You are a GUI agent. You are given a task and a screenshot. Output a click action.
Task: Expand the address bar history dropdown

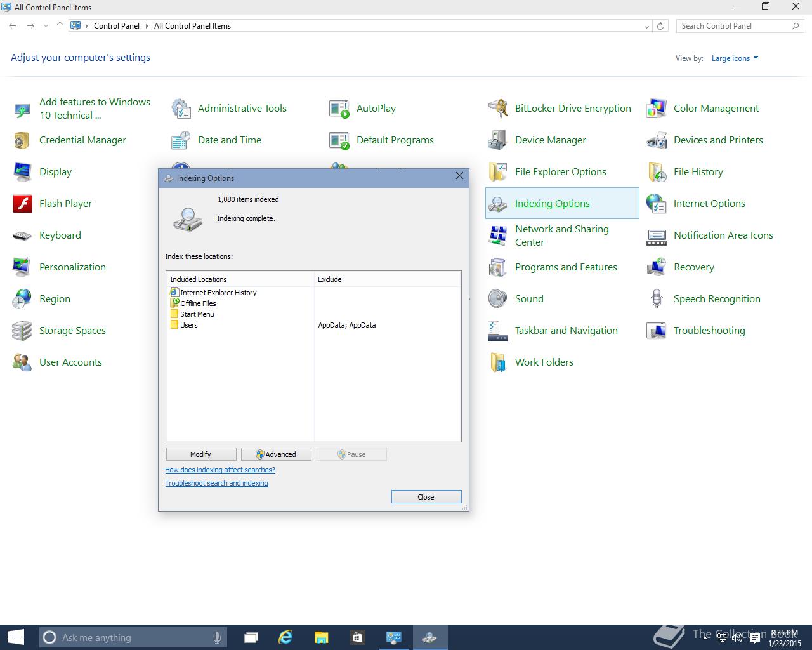click(x=646, y=26)
